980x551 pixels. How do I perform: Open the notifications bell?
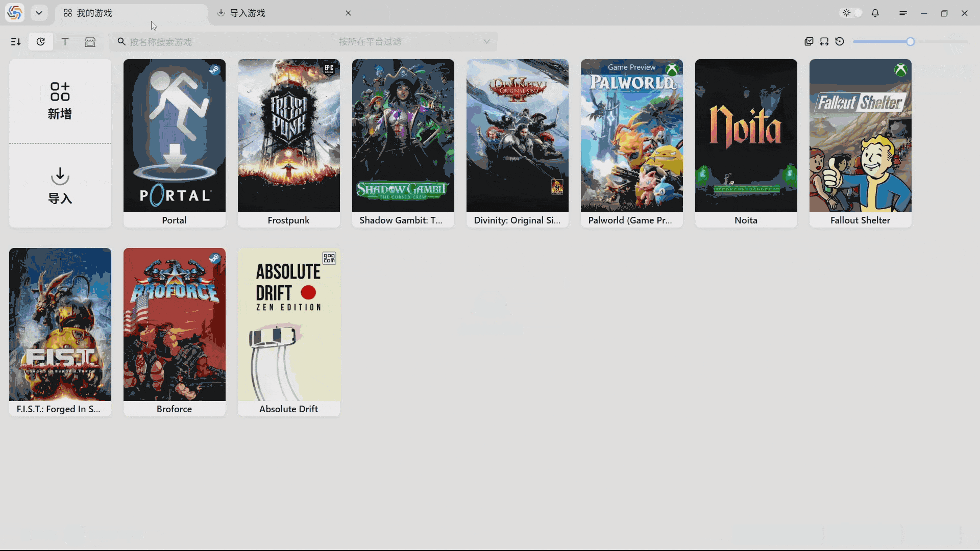(875, 13)
